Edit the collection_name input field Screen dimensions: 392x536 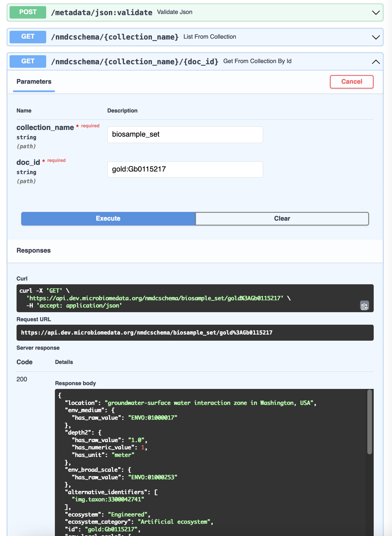point(185,135)
